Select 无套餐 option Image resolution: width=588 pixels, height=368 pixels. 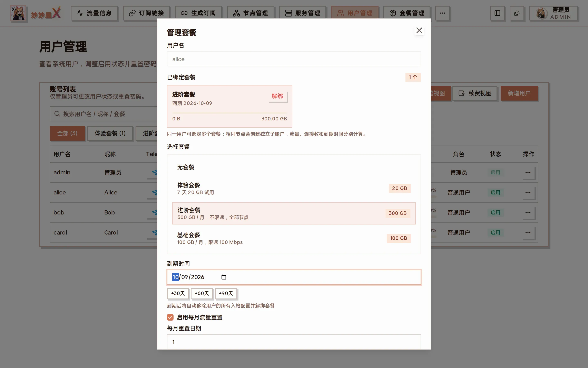[294, 167]
